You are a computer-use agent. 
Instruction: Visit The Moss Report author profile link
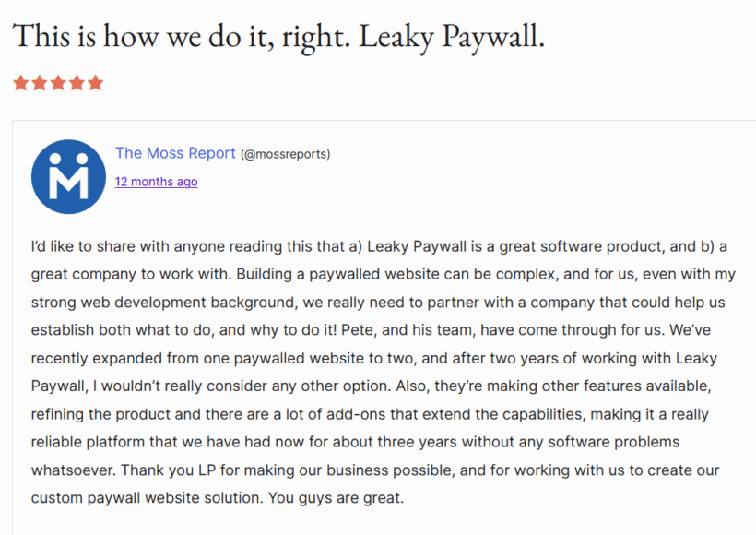pyautogui.click(x=175, y=153)
